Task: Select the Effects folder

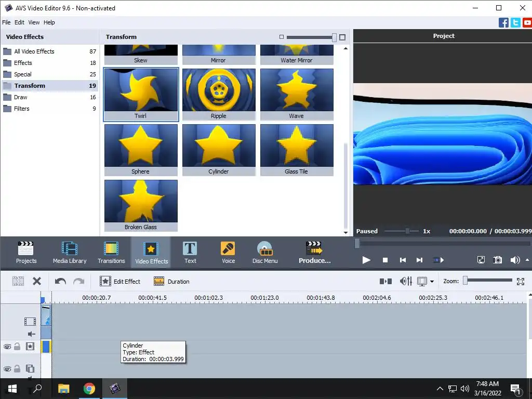Action: [x=49, y=63]
